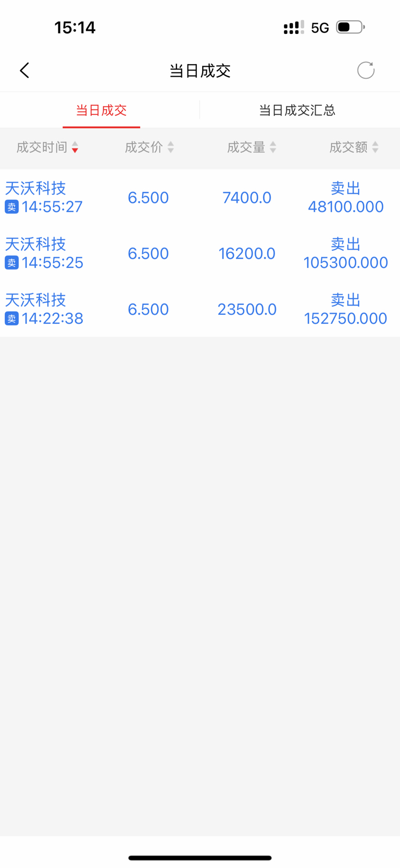Tap the home indicator bar at bottom
This screenshot has width=400, height=868.
(x=200, y=858)
